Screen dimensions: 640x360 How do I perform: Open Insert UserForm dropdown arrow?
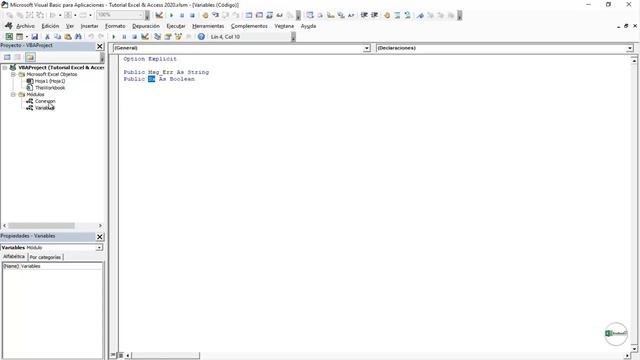[x=27, y=37]
